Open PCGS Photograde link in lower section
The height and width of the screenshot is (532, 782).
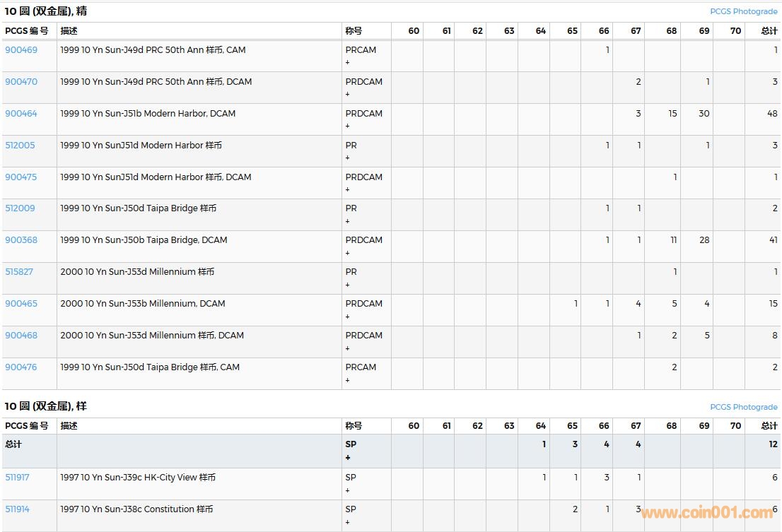tap(743, 408)
